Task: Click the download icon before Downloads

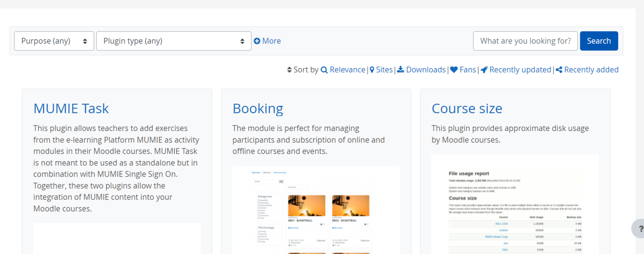Action: tap(401, 70)
